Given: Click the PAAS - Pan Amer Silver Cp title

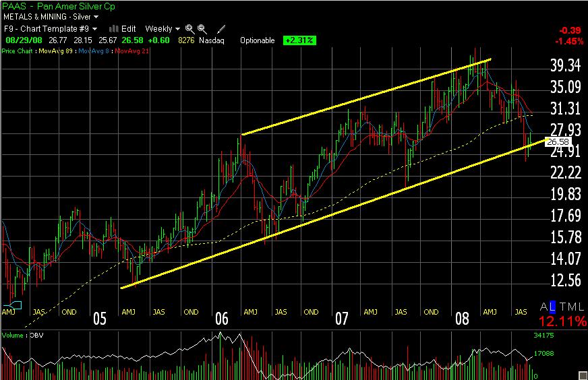Looking at the screenshot, I should (x=59, y=6).
